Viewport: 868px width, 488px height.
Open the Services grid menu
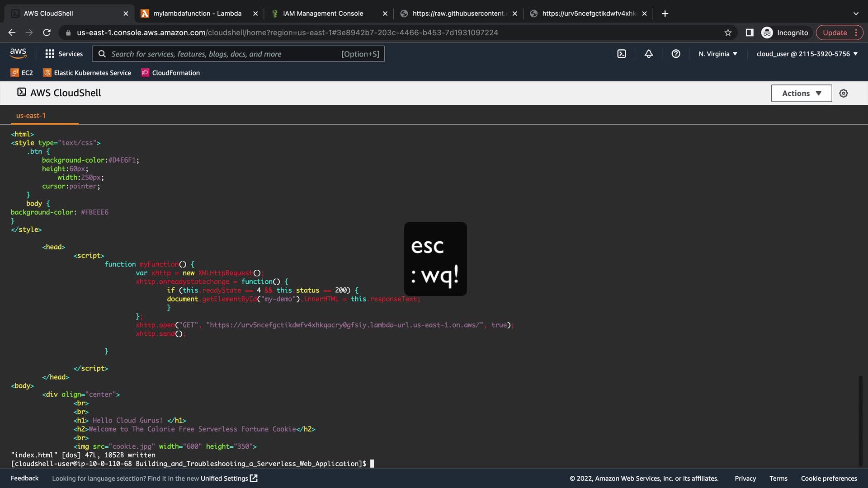click(64, 54)
